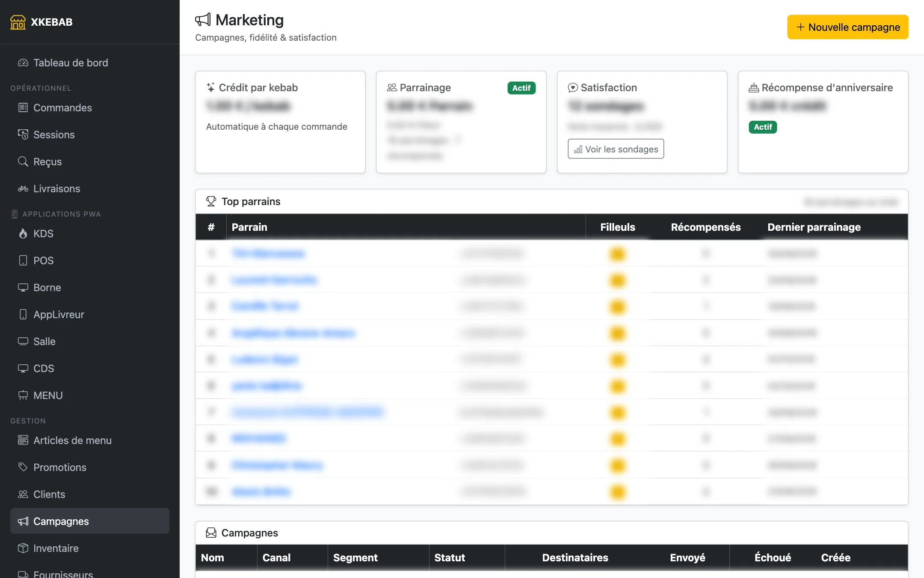Click the Clients people icon
This screenshot has height=578, width=924.
pyautogui.click(x=23, y=495)
